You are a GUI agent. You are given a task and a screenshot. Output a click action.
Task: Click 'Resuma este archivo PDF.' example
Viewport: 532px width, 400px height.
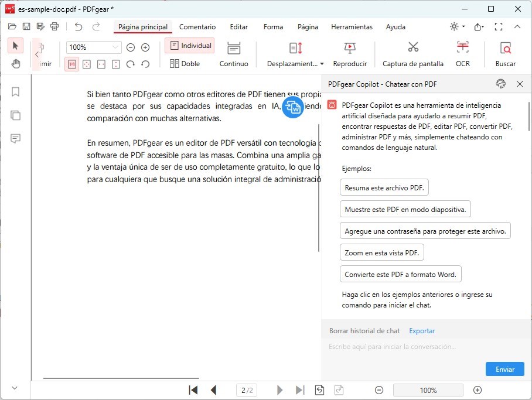(x=384, y=187)
